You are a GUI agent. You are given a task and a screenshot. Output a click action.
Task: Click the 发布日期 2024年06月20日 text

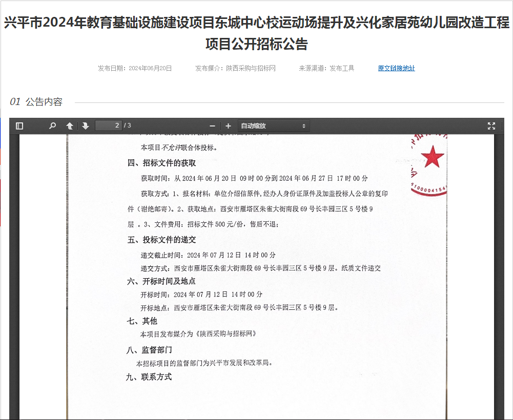tap(135, 68)
